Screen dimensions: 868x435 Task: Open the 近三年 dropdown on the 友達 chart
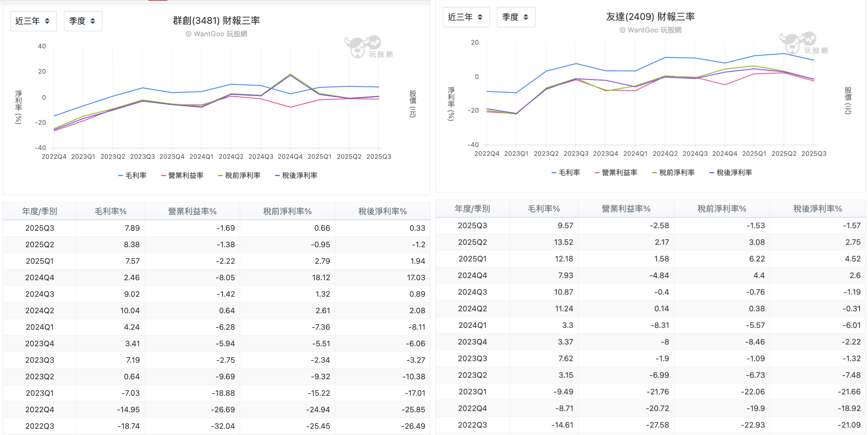pyautogui.click(x=466, y=17)
